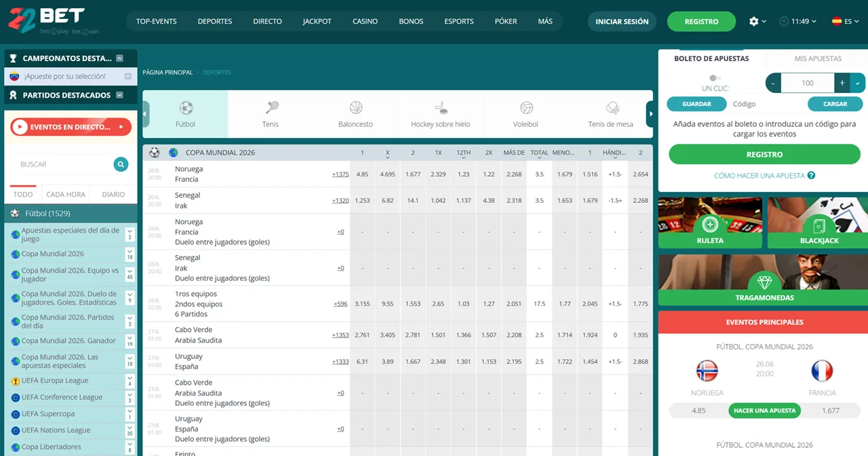Click the bet amount field showing 100

(x=807, y=83)
